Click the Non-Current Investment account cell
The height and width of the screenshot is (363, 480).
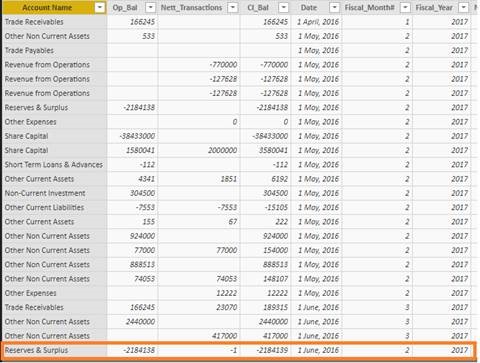click(x=55, y=193)
